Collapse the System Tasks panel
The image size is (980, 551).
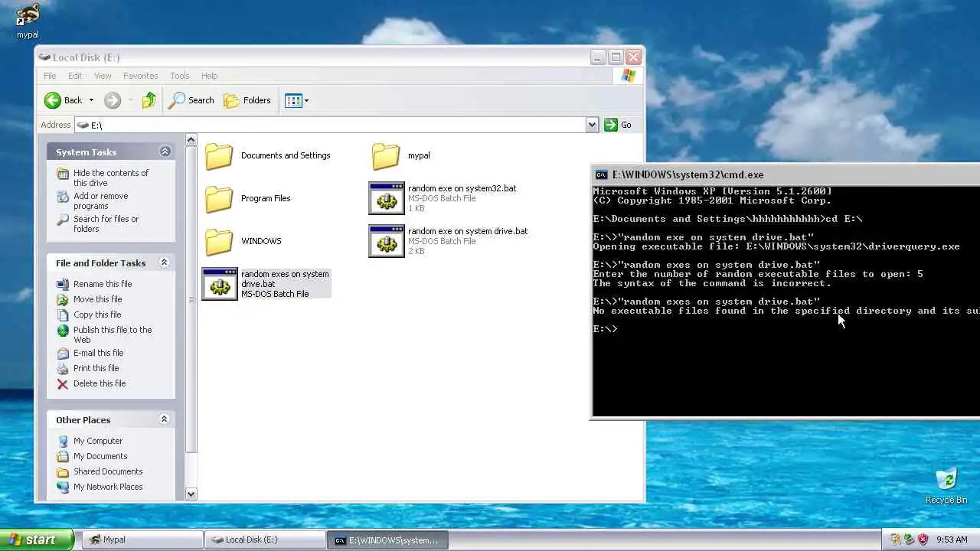click(x=165, y=152)
